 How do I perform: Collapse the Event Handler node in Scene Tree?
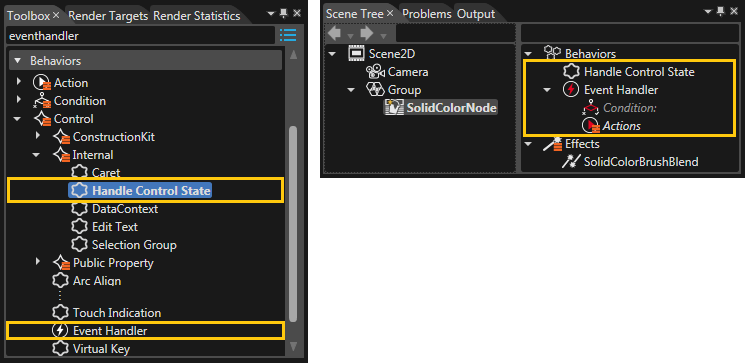click(x=547, y=90)
